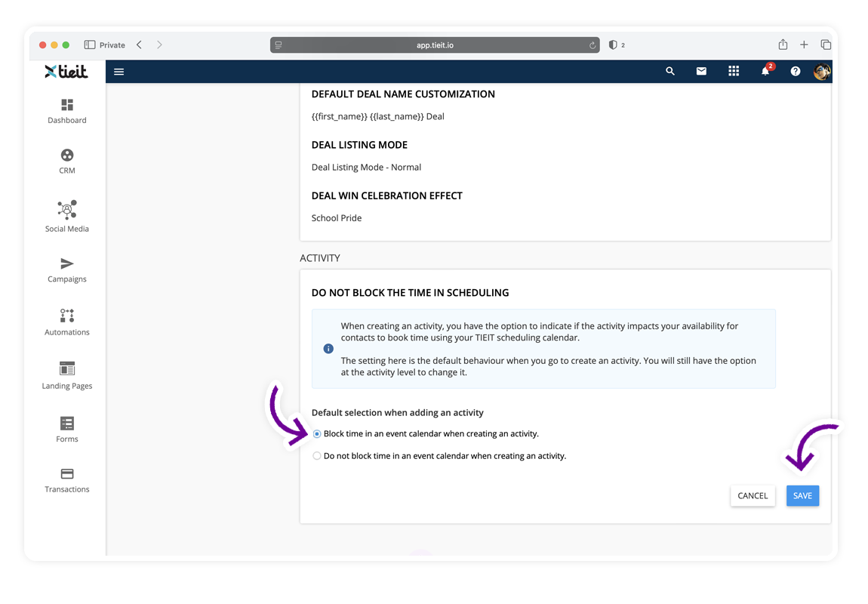Open Campaigns paper plane icon
The height and width of the screenshot is (604, 868).
pos(67,263)
